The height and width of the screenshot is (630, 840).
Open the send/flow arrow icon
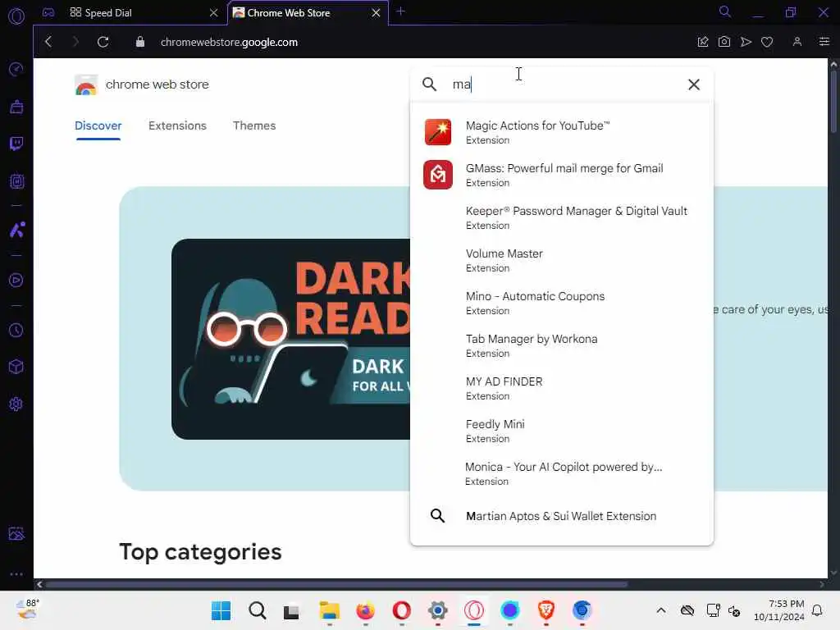pyautogui.click(x=746, y=42)
